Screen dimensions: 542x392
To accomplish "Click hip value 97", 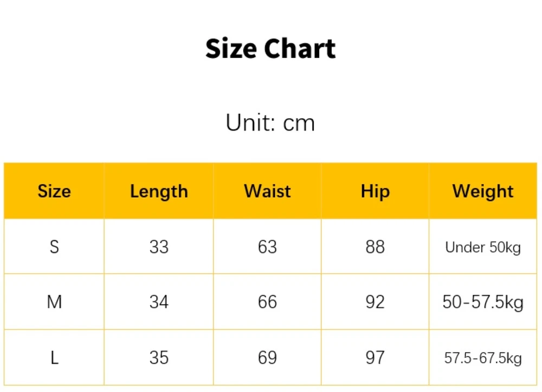I will pyautogui.click(x=375, y=357).
